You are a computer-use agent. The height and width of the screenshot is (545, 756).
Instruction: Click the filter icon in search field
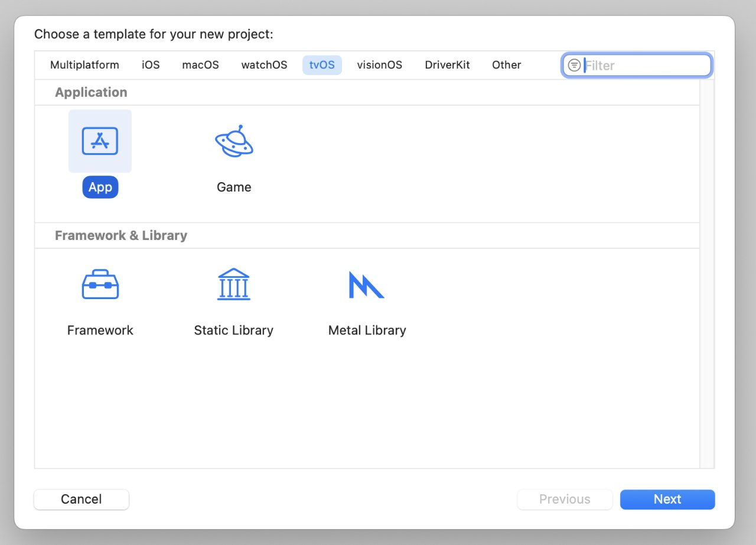574,66
